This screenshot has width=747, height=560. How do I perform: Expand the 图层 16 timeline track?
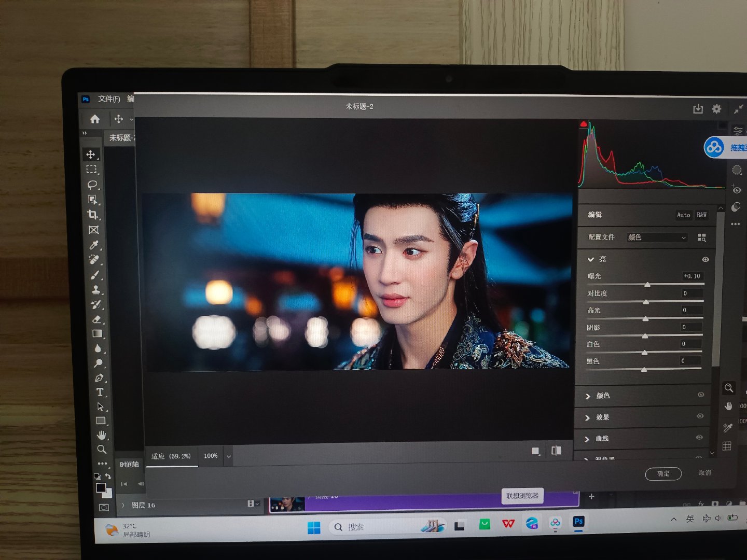pyautogui.click(x=123, y=505)
